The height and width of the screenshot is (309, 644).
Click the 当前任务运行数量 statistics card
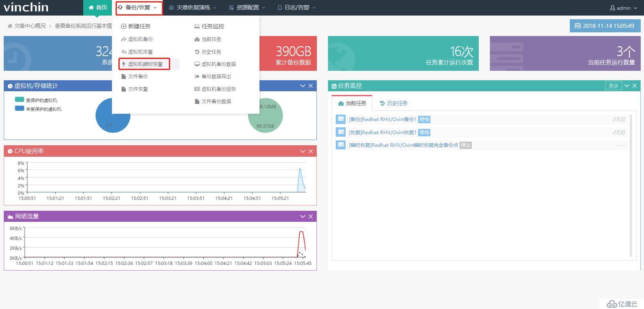coord(565,53)
